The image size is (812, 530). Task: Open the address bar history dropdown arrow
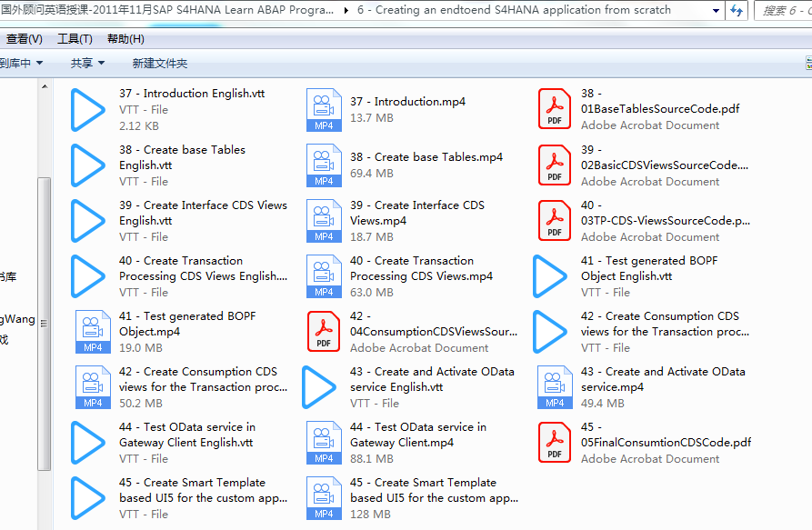(716, 10)
